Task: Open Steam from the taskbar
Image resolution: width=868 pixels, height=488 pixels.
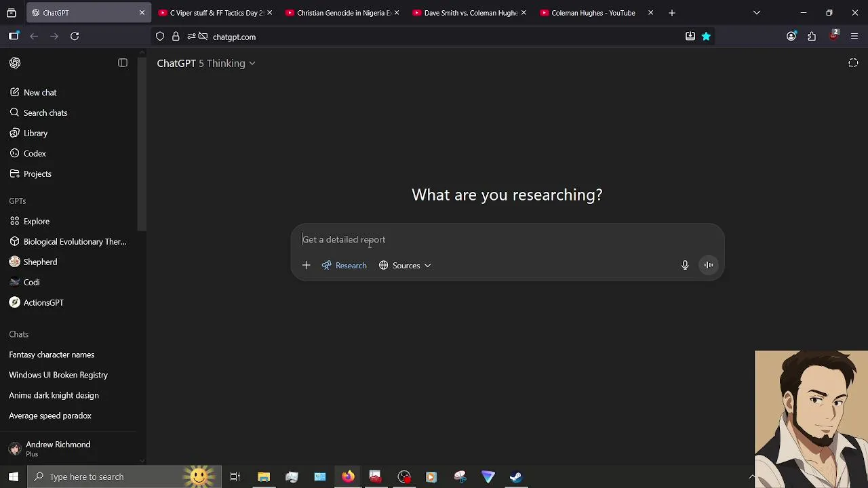Action: coord(516,477)
